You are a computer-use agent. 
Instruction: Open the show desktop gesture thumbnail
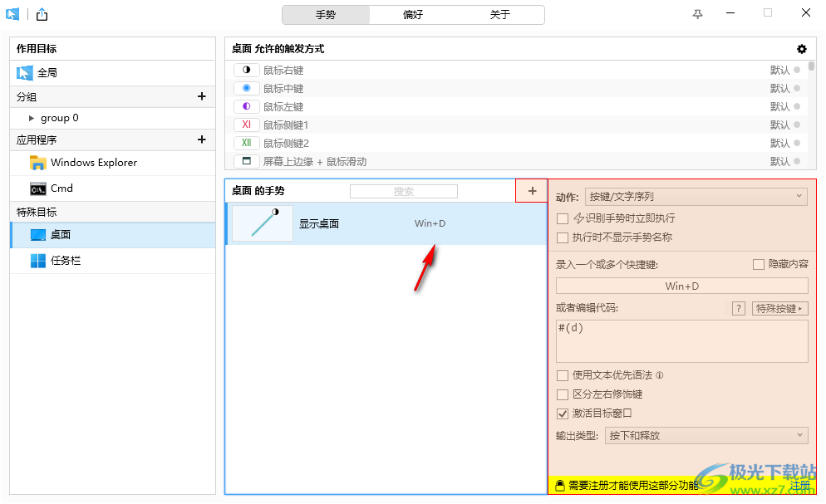[263, 223]
